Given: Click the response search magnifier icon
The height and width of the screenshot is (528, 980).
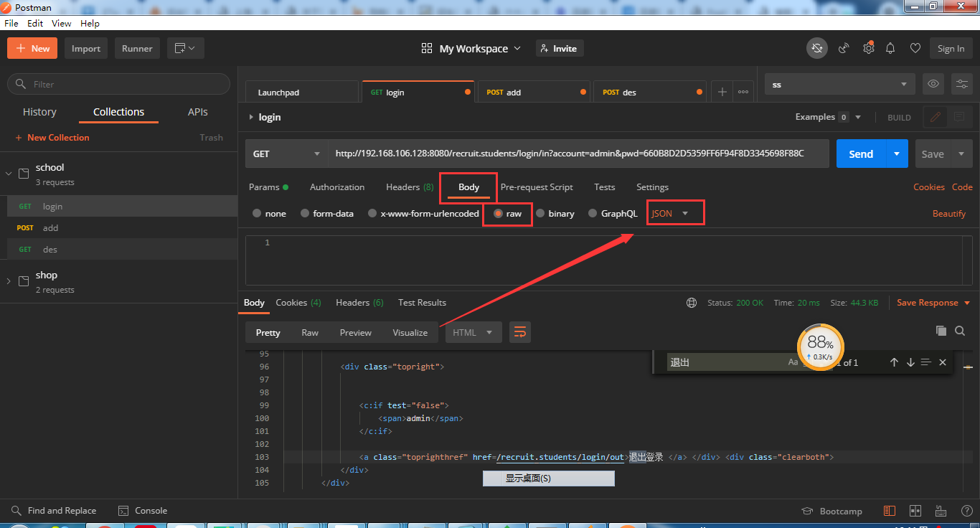Looking at the screenshot, I should click(x=960, y=331).
